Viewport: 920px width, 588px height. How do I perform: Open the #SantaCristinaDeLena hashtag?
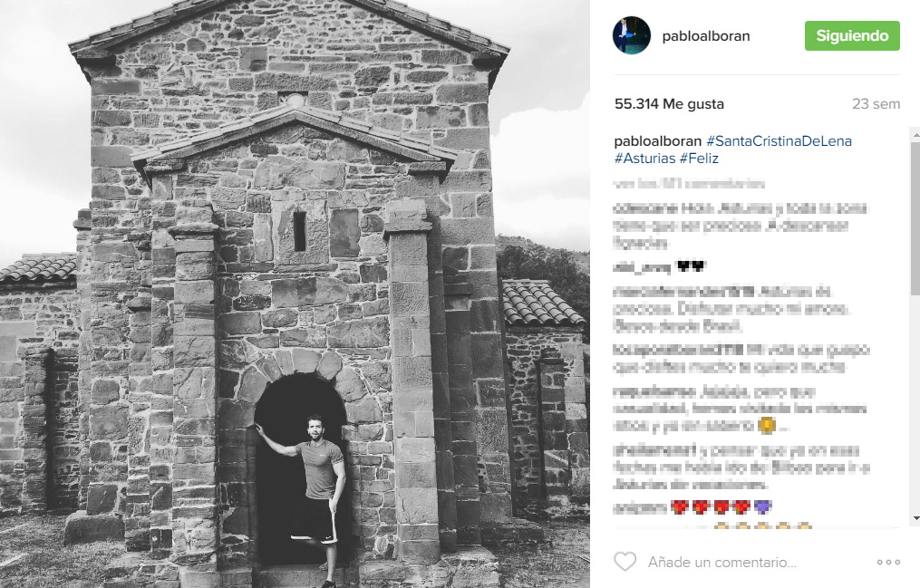pos(780,140)
